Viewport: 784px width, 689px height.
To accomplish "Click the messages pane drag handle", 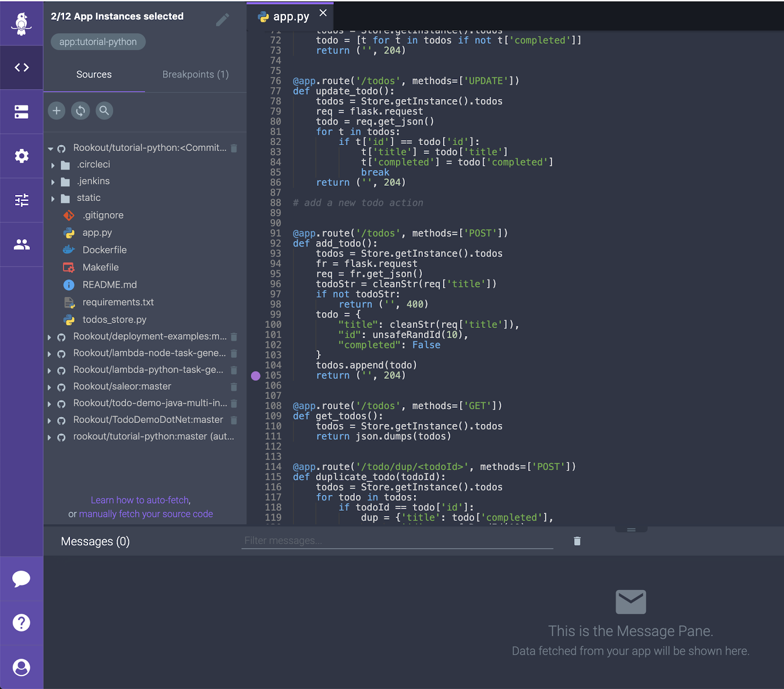I will click(x=631, y=529).
